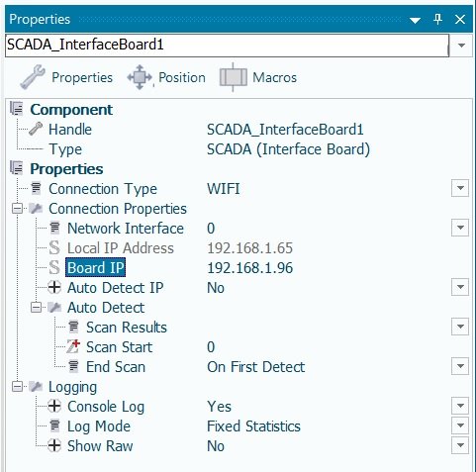Screen dimensions: 476x472
Task: Switch to the Macros tab
Action: (x=258, y=77)
